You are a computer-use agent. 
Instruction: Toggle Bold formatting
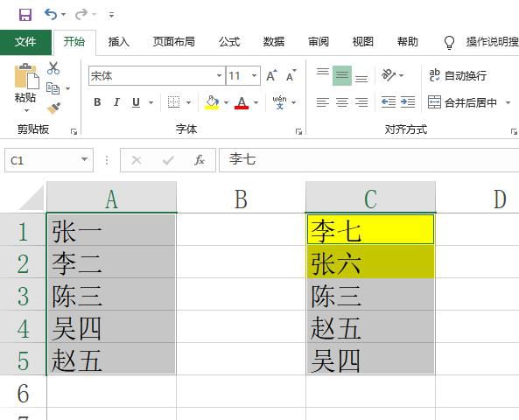pyautogui.click(x=97, y=102)
